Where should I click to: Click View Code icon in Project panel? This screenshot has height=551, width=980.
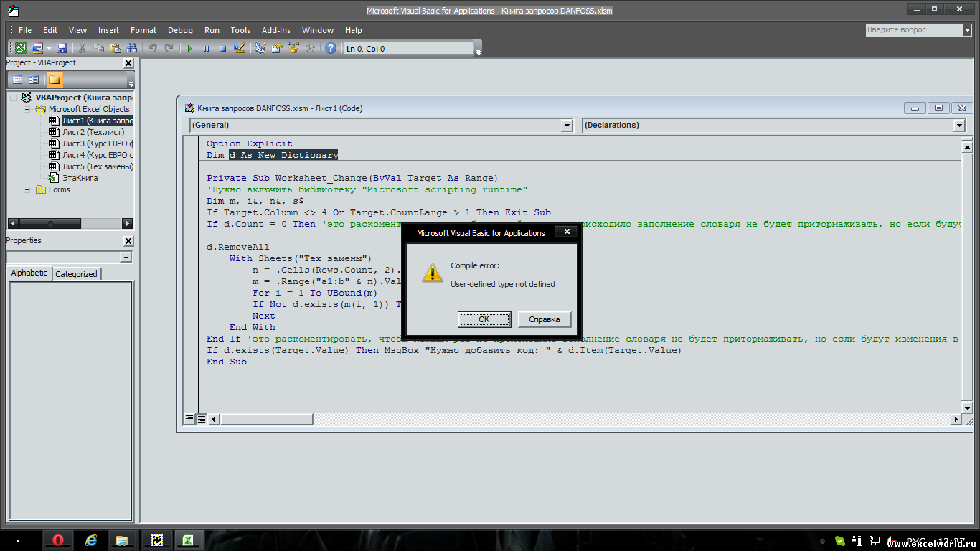18,80
